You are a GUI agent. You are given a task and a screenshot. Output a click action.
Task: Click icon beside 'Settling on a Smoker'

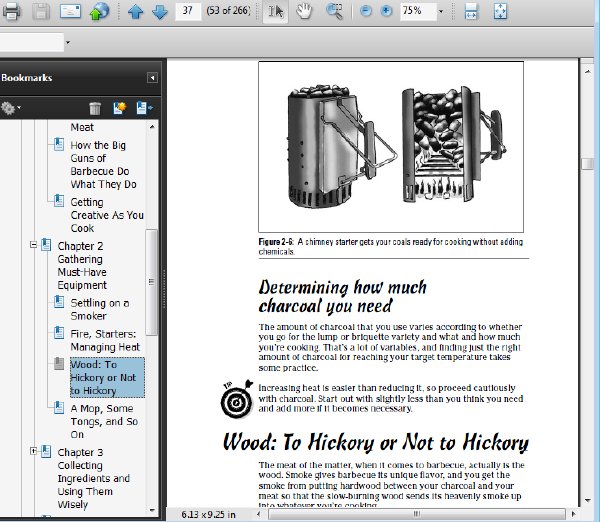[x=59, y=302]
